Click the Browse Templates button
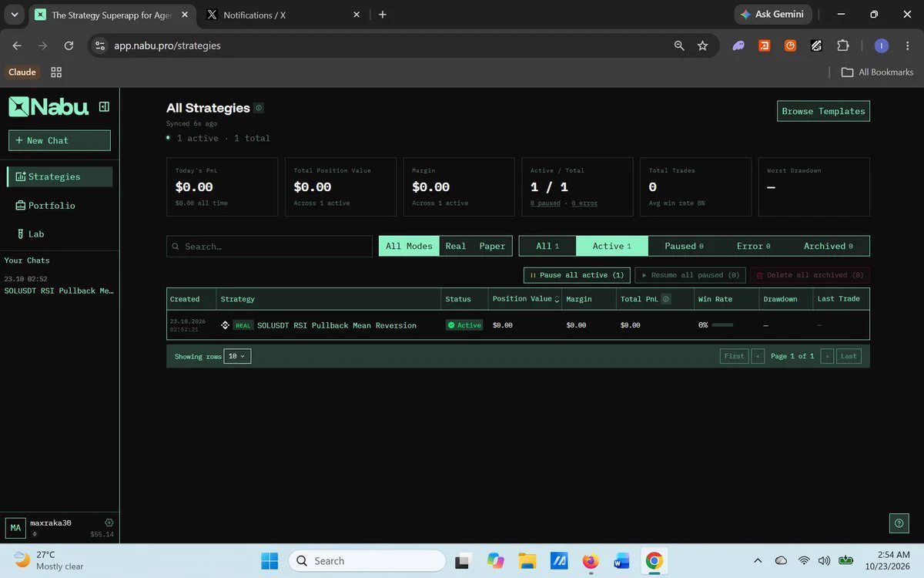Image resolution: width=924 pixels, height=578 pixels. (x=823, y=111)
